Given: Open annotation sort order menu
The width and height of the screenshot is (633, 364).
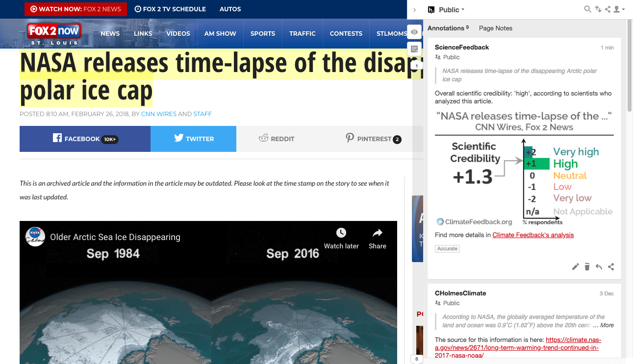Looking at the screenshot, I should [598, 9].
